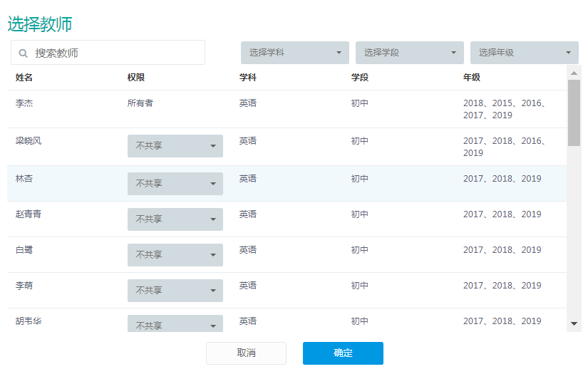Image resolution: width=588 pixels, height=374 pixels.
Task: Click the scrollbar up arrow
Action: pos(574,73)
